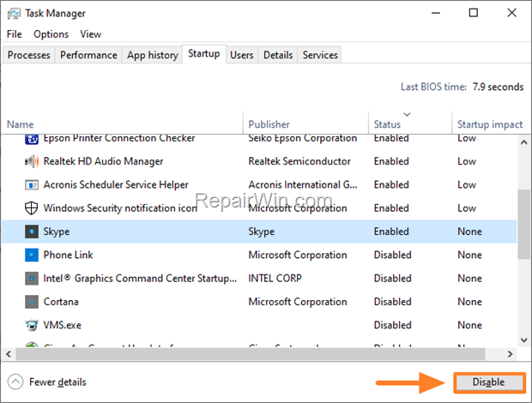This screenshot has height=403, width=532.
Task: Open the File menu
Action: click(15, 34)
